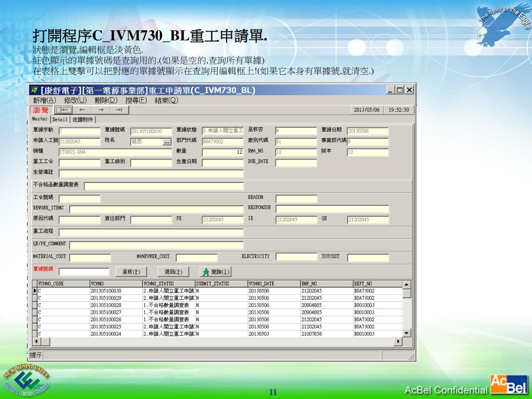The image size is (532, 399).
Task: Switch to the Detail tab
Action: [x=60, y=119]
